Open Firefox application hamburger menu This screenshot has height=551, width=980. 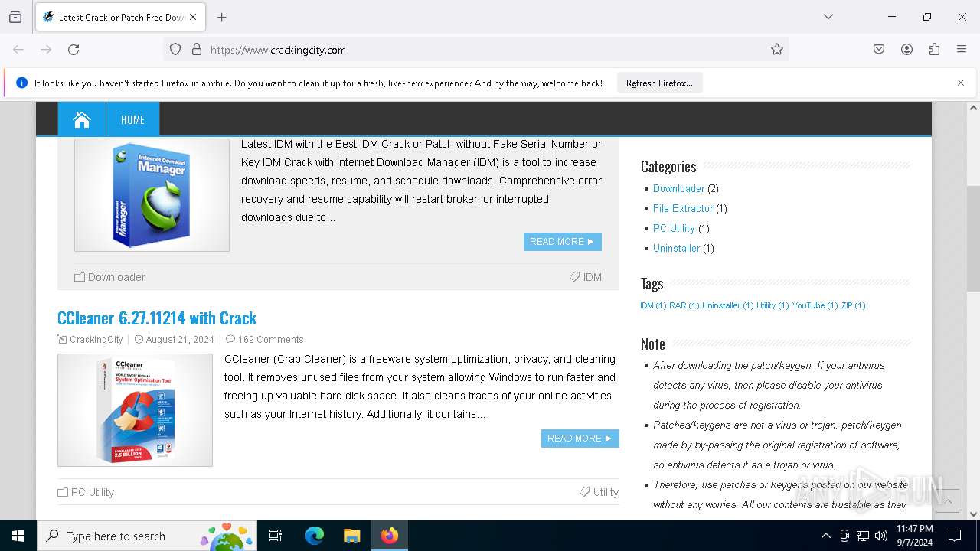962,50
